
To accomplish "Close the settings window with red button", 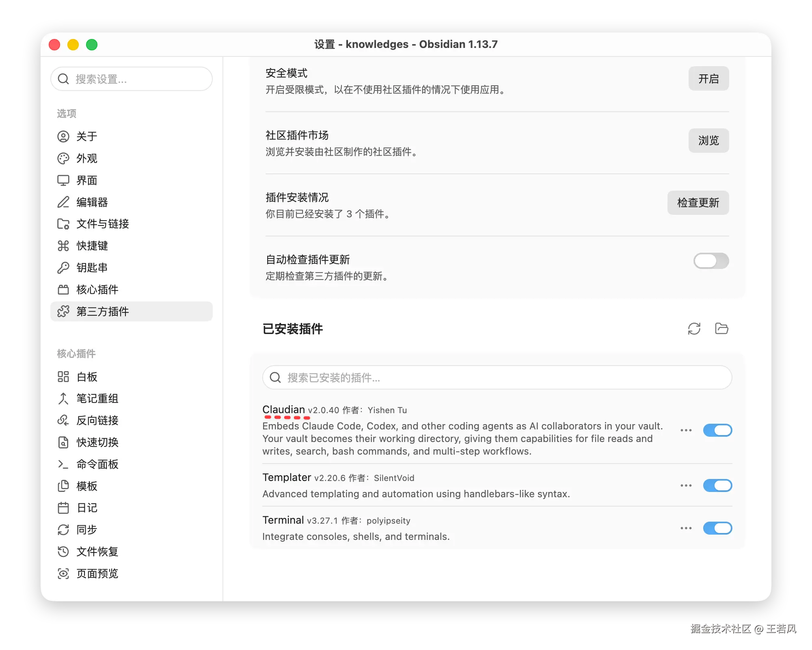I will 54,45.
